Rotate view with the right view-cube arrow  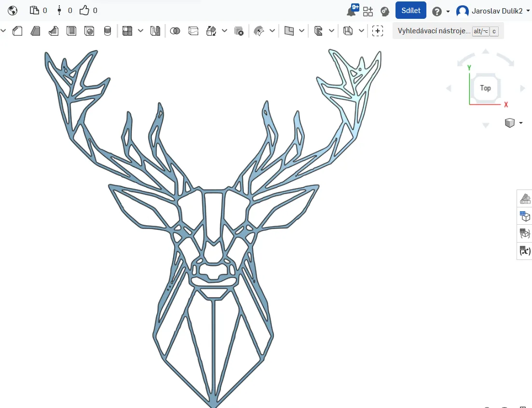tap(522, 88)
